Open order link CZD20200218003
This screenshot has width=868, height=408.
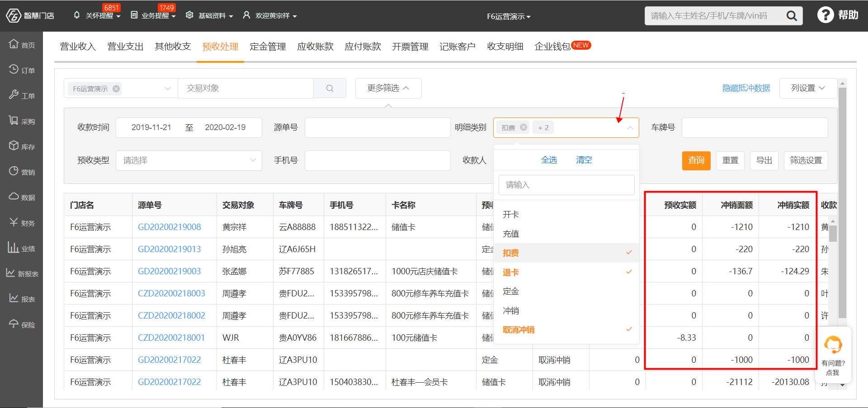click(171, 293)
